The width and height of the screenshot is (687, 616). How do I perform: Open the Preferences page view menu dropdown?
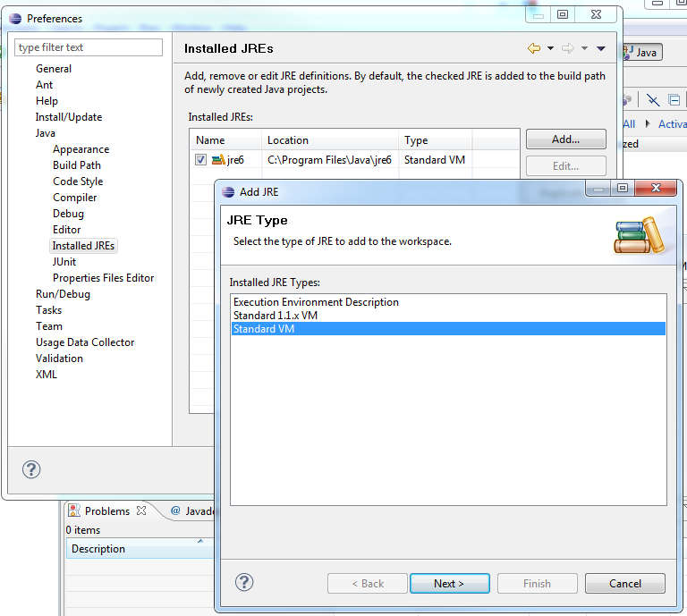click(601, 48)
